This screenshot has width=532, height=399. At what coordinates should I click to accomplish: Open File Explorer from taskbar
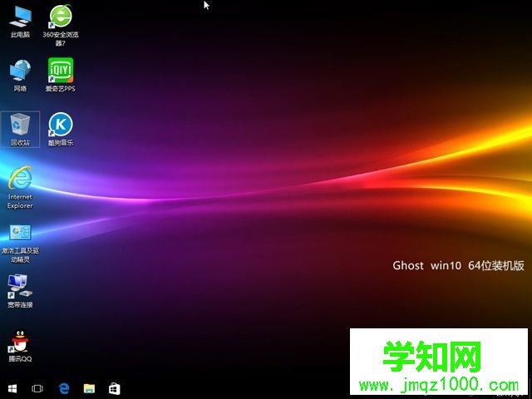[89, 388]
